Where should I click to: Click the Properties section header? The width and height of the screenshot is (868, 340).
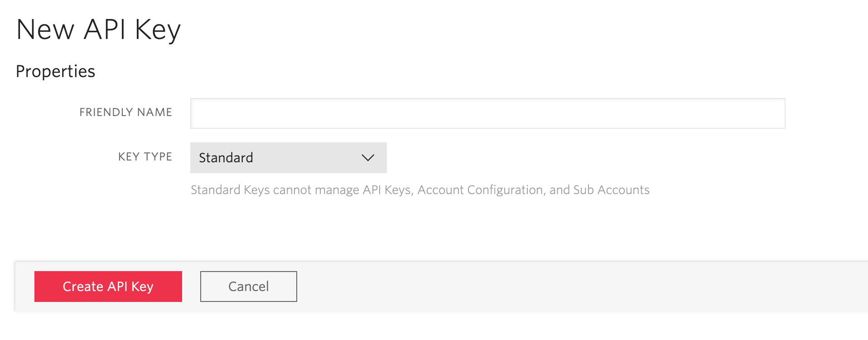(x=56, y=71)
